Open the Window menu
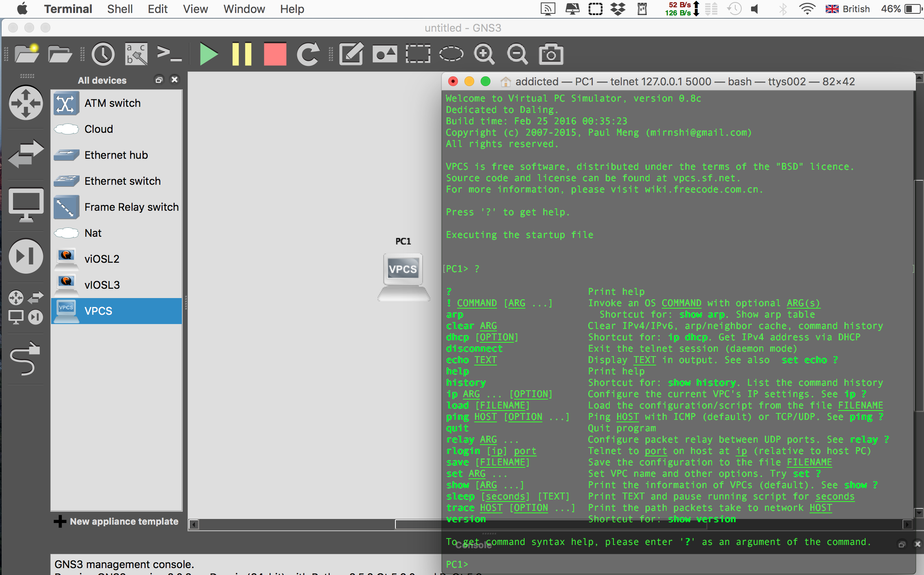The height and width of the screenshot is (575, 924). (244, 9)
